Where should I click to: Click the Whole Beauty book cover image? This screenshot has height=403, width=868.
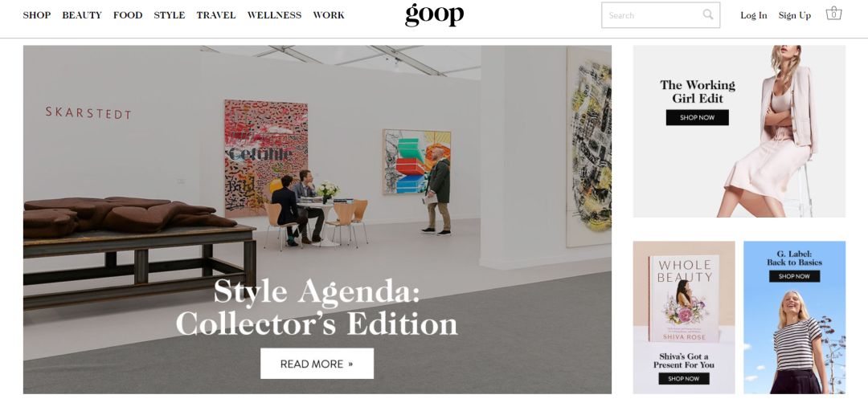[x=684, y=298]
